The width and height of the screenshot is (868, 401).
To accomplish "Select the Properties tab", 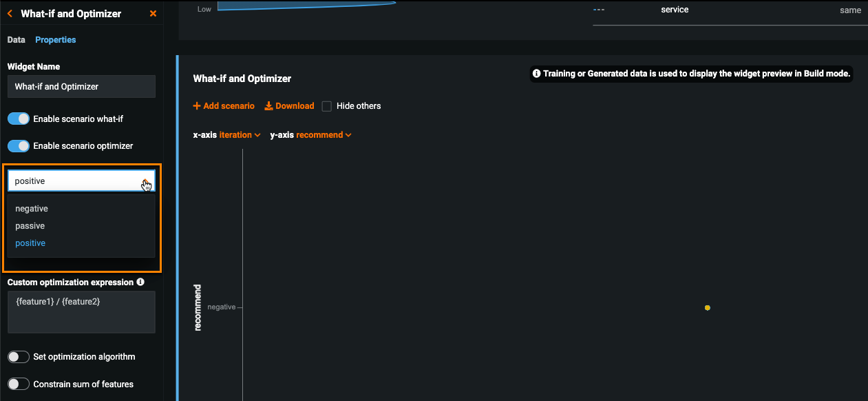I will tap(56, 40).
